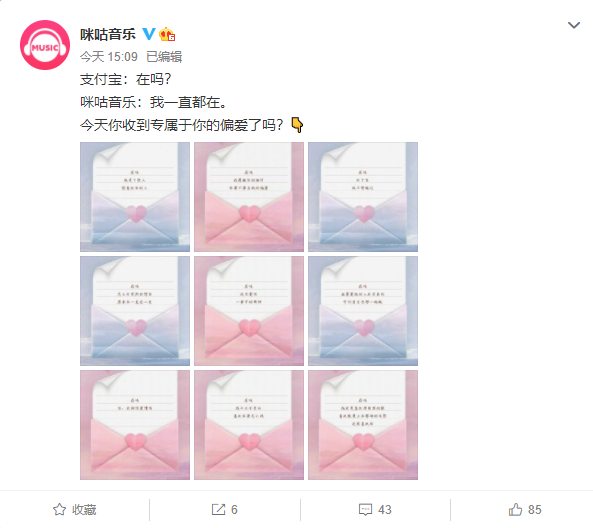Click the blue verified V badge
The width and height of the screenshot is (593, 528).
point(149,34)
